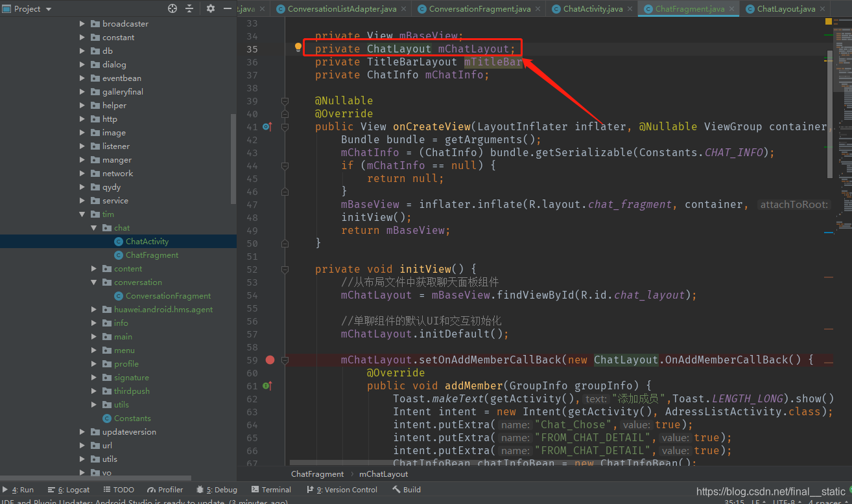Collapse the chat folder arrow
The width and height of the screenshot is (852, 504).
click(x=94, y=227)
